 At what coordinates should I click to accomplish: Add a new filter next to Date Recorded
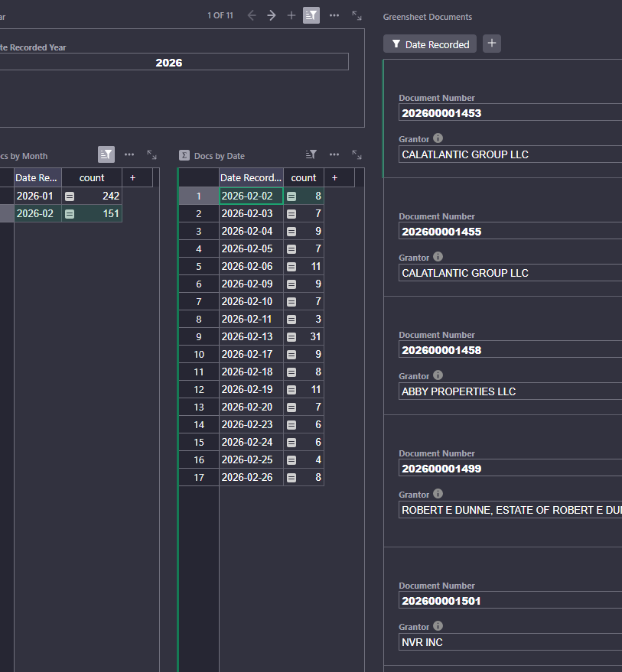tap(492, 44)
